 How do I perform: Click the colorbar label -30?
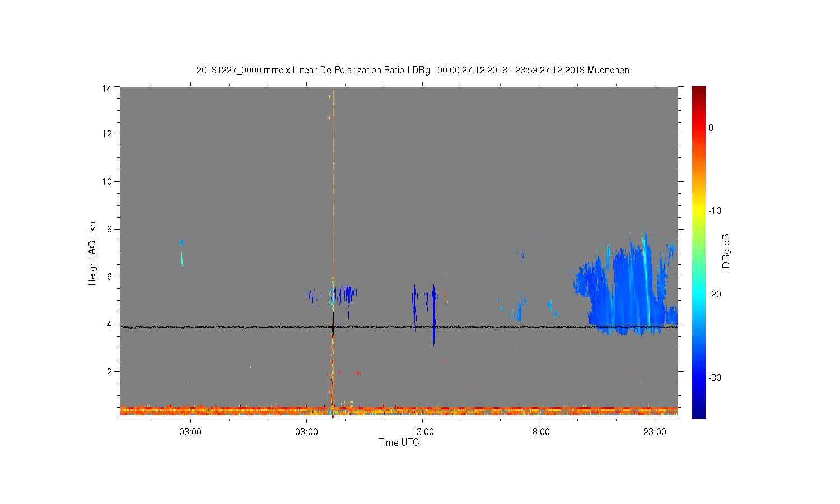tap(714, 378)
